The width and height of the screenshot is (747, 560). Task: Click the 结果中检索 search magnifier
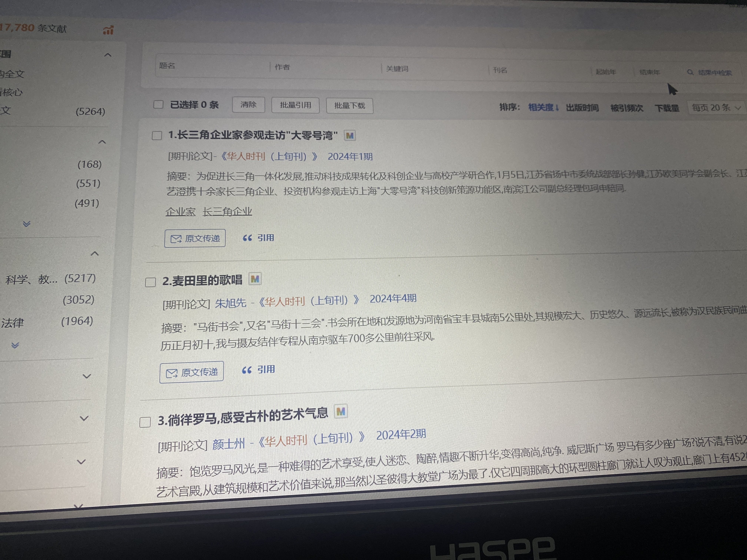click(690, 72)
